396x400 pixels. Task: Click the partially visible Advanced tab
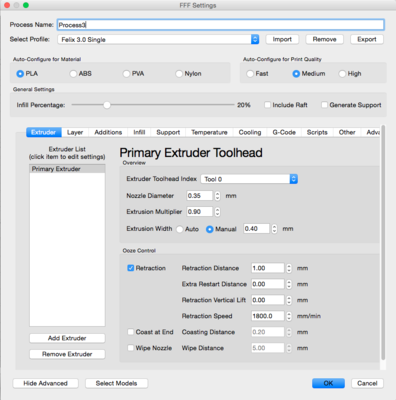pyautogui.click(x=372, y=132)
